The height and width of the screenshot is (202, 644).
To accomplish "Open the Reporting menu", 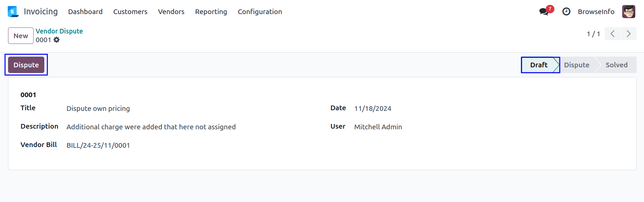I will click(x=211, y=12).
